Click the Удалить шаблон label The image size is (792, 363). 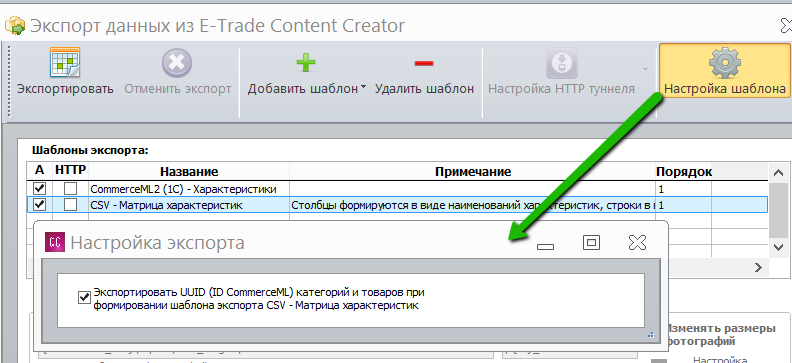424,89
